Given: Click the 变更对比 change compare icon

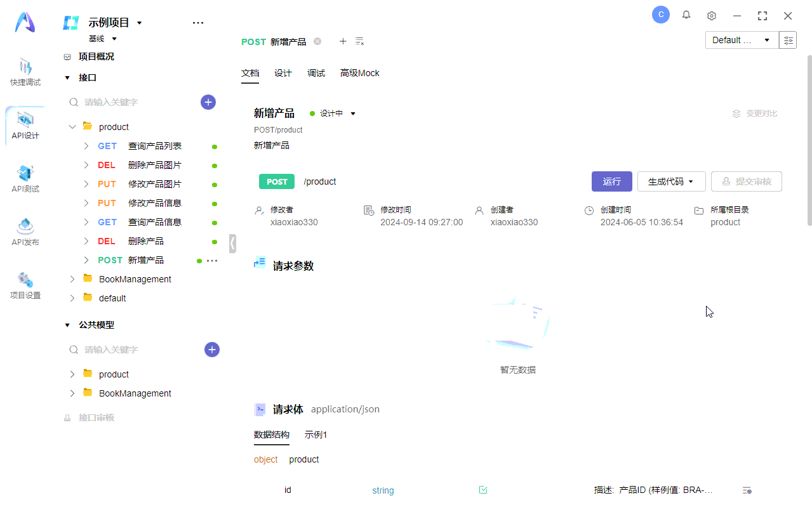Looking at the screenshot, I should [736, 114].
